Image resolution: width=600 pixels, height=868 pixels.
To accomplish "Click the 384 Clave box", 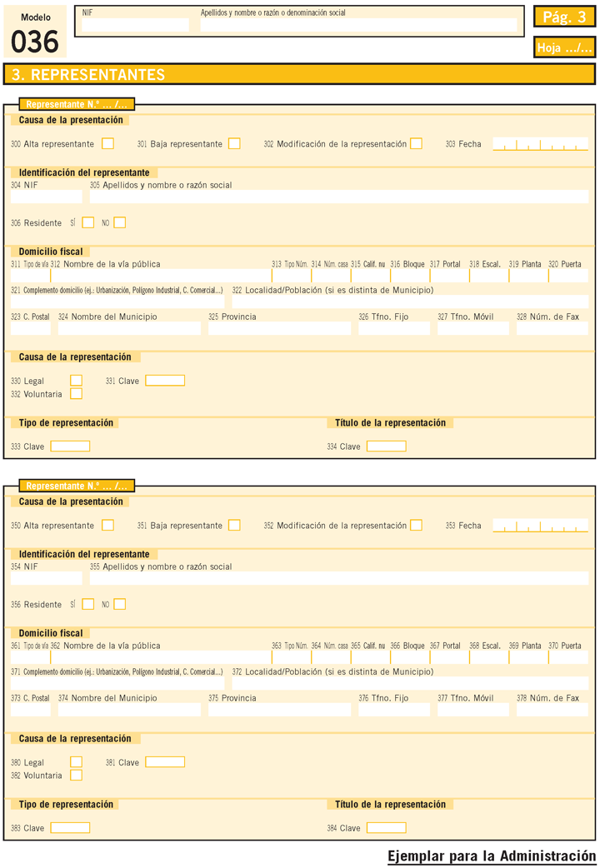I will 387,827.
